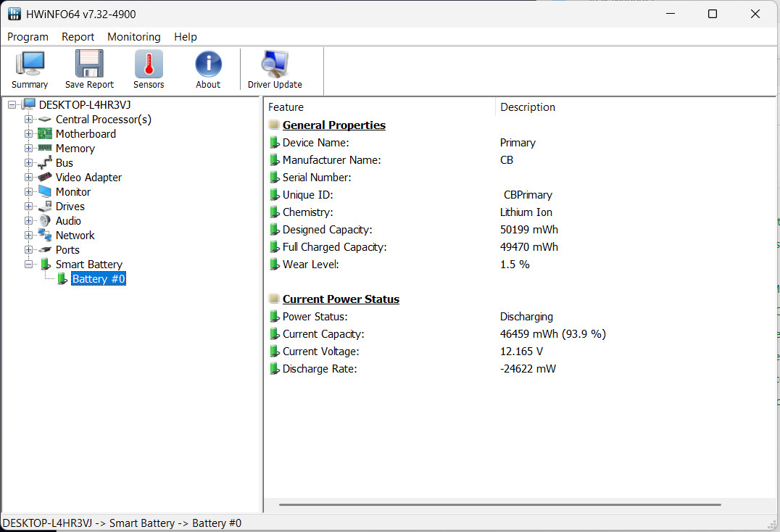Select the Video Adapter tree icon
780x532 pixels.
[45, 177]
